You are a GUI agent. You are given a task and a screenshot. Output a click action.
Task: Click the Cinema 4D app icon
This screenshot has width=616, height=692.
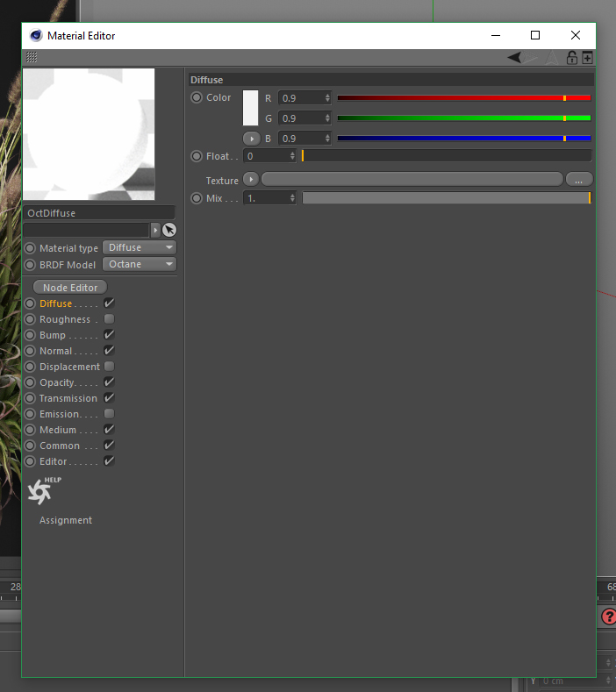(36, 35)
